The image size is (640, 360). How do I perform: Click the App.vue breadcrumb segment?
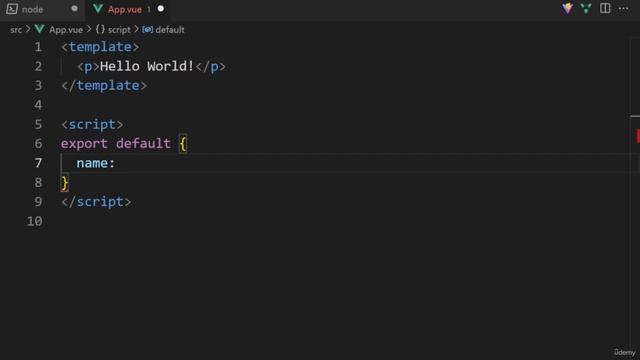[x=66, y=30]
